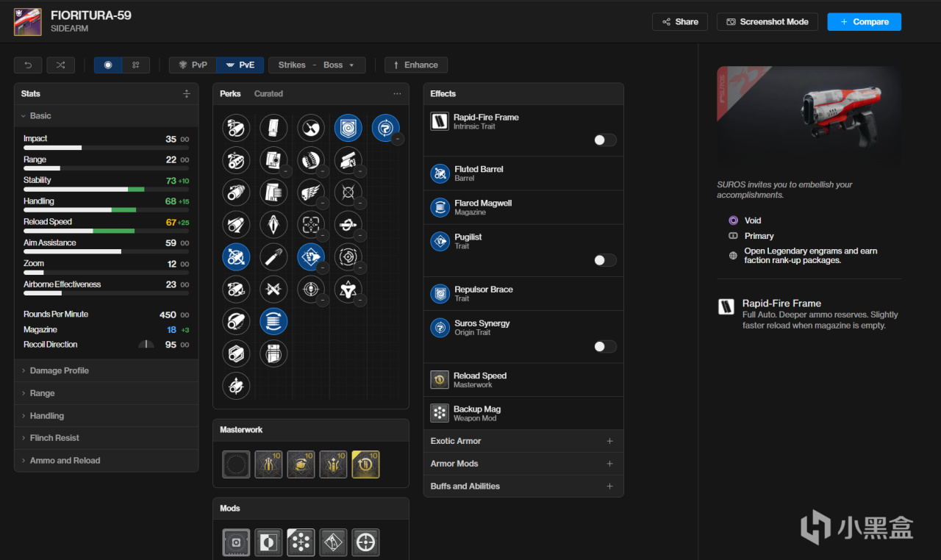Click the Primary ammo type icon
This screenshot has height=560, width=941.
pos(733,236)
